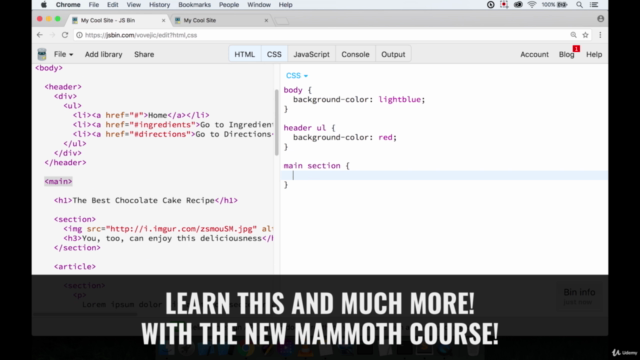This screenshot has height=360, width=640.
Task: Click the Share button
Action: [x=144, y=54]
